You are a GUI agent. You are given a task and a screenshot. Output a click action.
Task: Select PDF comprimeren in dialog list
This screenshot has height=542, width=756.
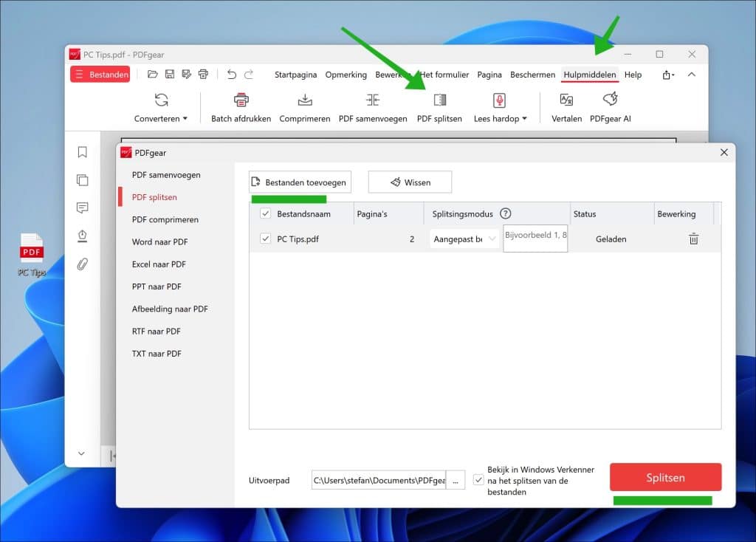165,219
